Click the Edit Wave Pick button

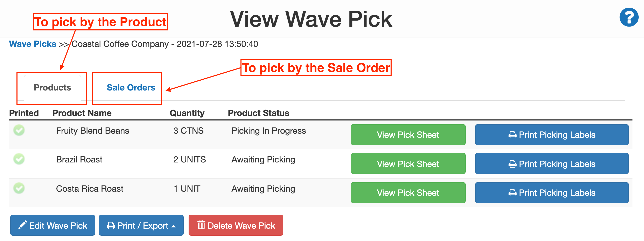(52, 225)
